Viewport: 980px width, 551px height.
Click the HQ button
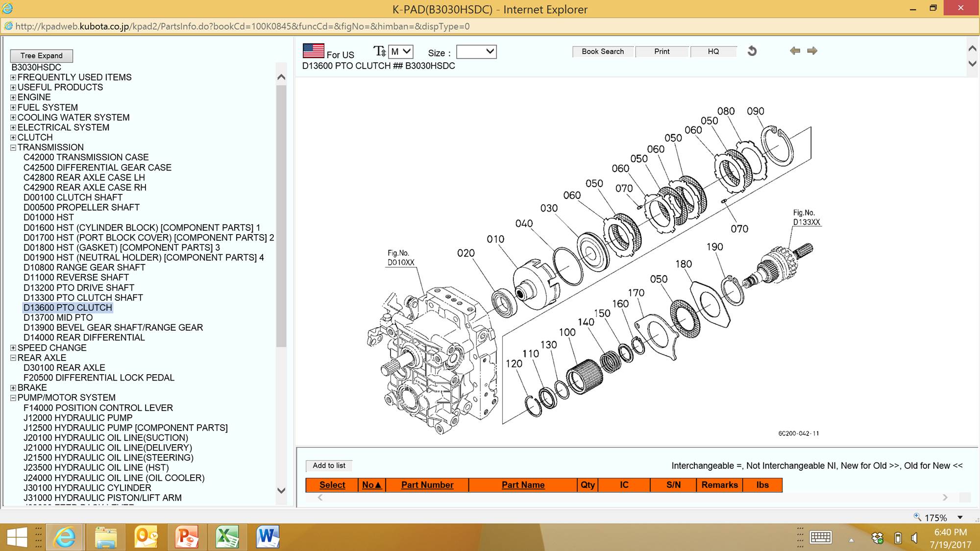pos(713,51)
